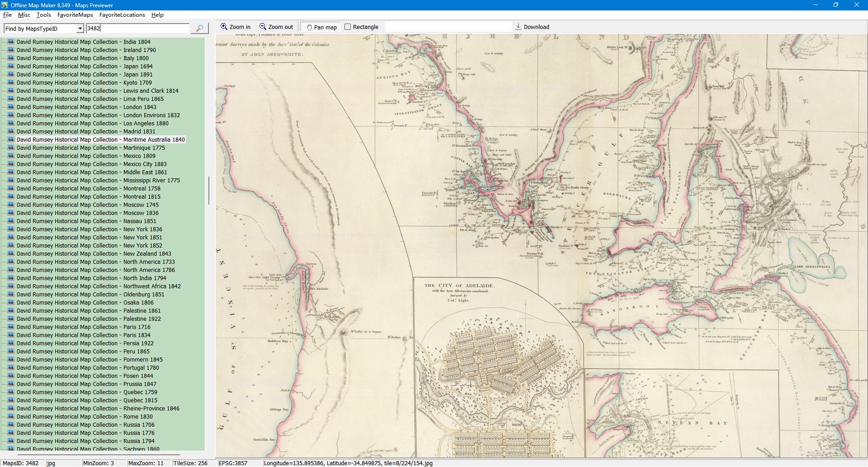Choose the Rectangle selection tool

pos(361,27)
